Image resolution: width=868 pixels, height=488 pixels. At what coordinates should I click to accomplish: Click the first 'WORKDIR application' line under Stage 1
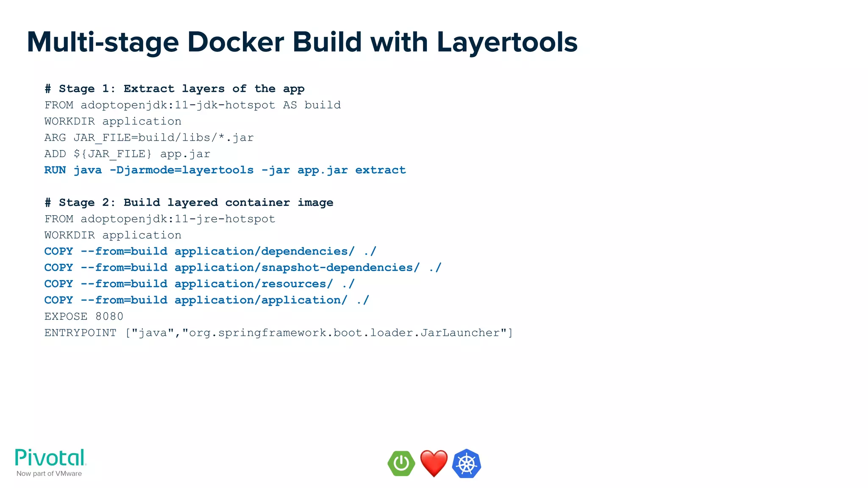(113, 122)
